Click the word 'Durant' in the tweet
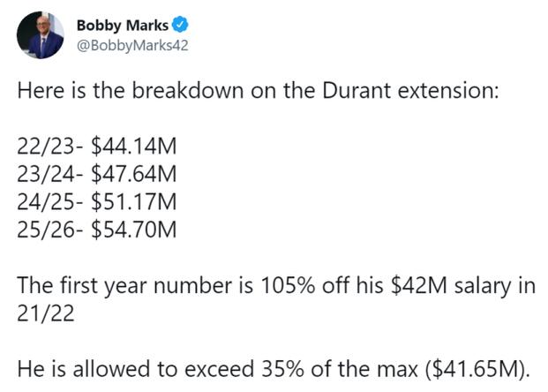Image resolution: width=548 pixels, height=392 pixels. click(x=357, y=90)
